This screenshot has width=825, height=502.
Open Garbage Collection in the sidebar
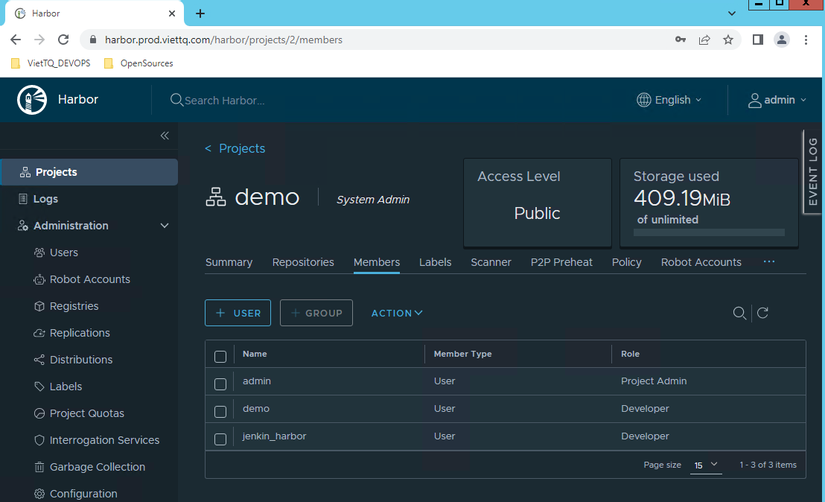pos(97,467)
